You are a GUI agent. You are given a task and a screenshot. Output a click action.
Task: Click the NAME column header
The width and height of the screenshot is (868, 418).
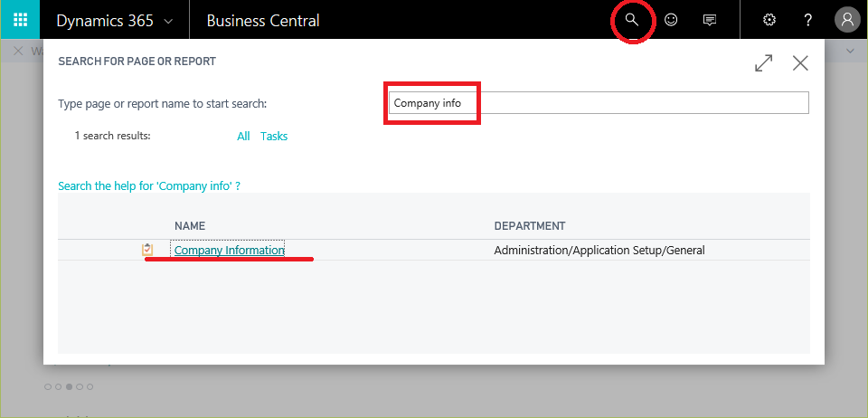[x=190, y=225]
